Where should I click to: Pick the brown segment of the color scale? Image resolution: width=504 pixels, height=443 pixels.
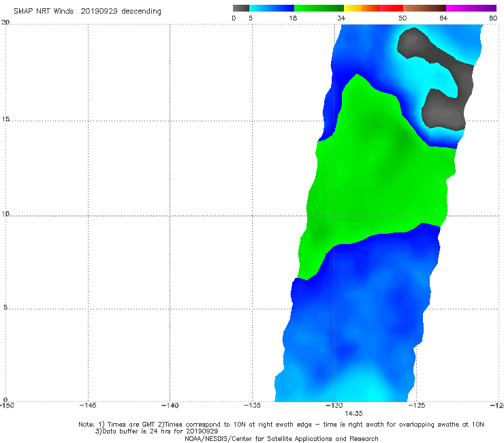424,8
